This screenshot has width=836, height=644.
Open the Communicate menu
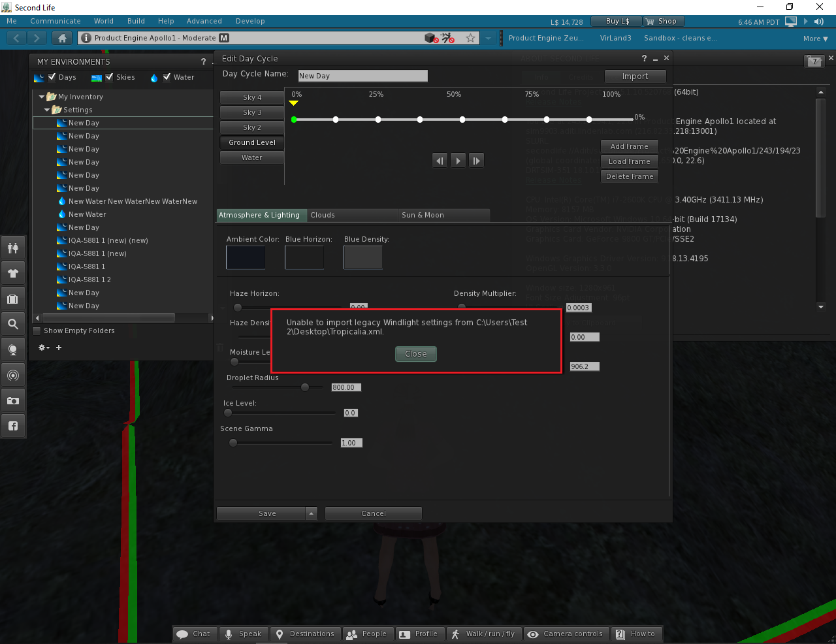[x=56, y=21]
